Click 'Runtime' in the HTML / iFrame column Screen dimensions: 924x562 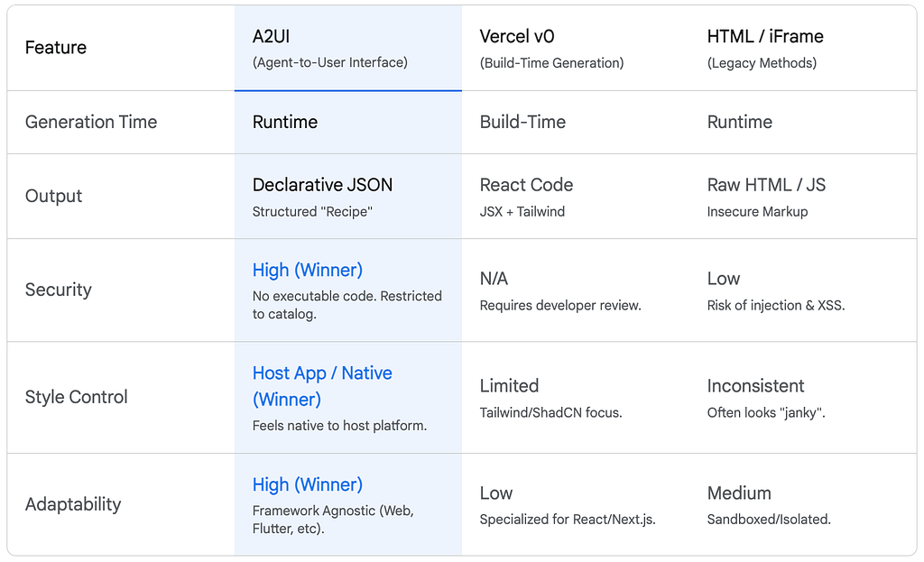[740, 122]
